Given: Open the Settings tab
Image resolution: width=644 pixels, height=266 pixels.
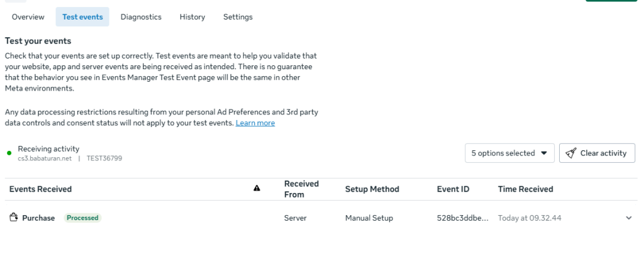Looking at the screenshot, I should (238, 17).
